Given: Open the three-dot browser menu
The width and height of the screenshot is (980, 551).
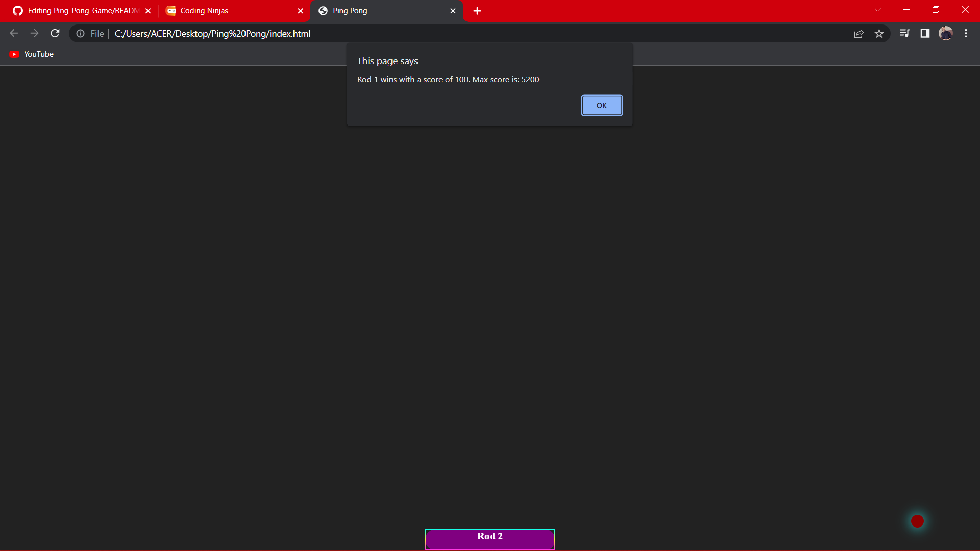Looking at the screenshot, I should click(966, 33).
